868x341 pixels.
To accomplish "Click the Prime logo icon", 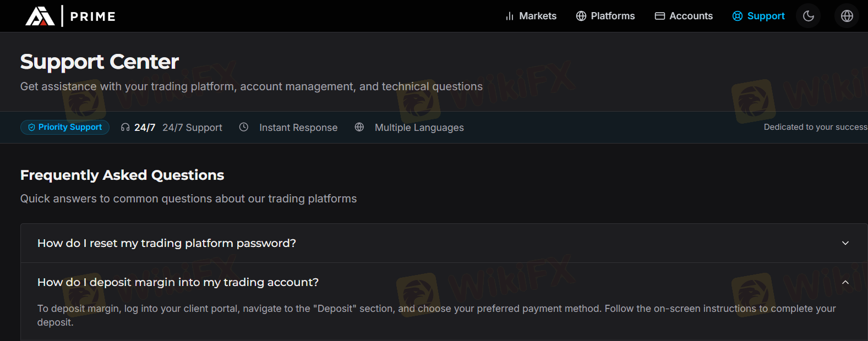I will [x=40, y=16].
